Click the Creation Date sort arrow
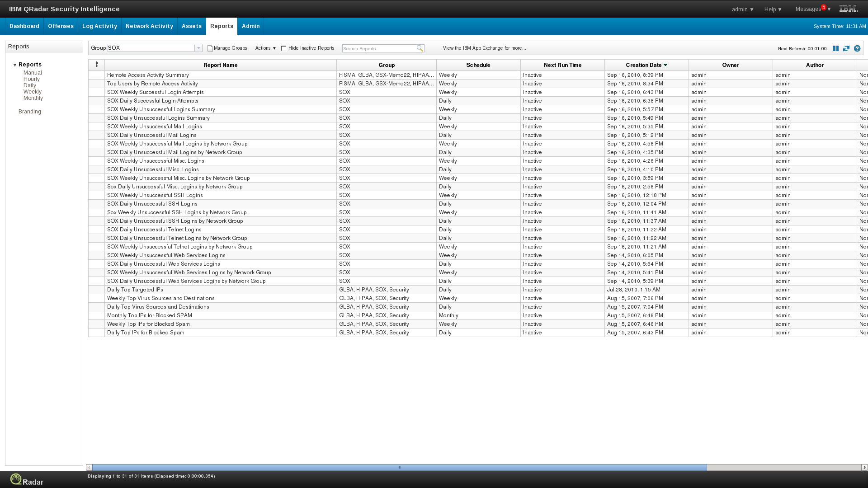Viewport: 868px width, 488px height. tap(665, 65)
